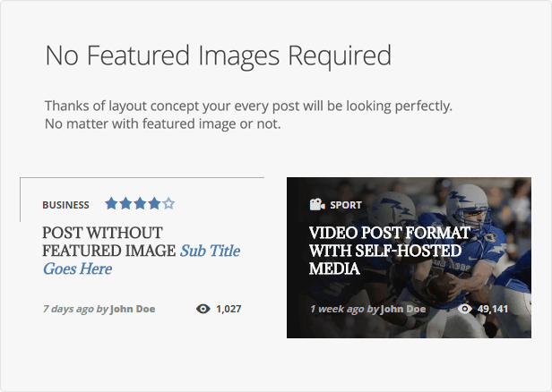The width and height of the screenshot is (552, 392).
Task: Click the '1 week ago by' text
Action: click(x=344, y=309)
